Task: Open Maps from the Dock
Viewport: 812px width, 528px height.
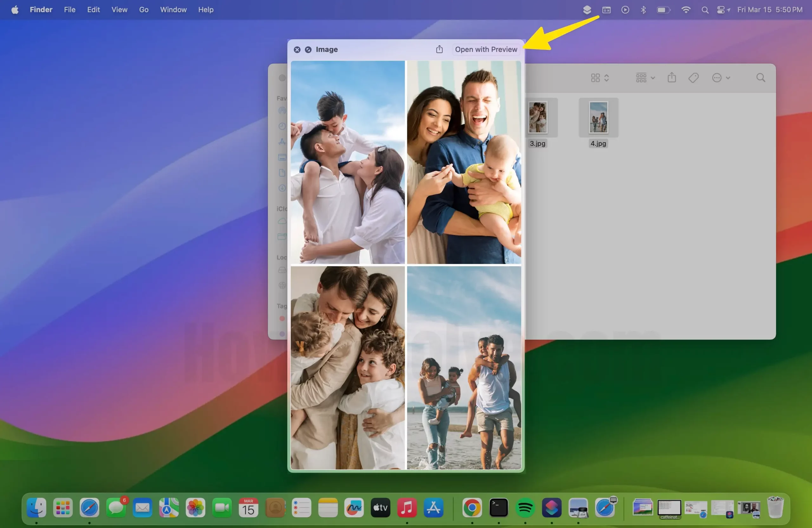Action: coord(169,507)
